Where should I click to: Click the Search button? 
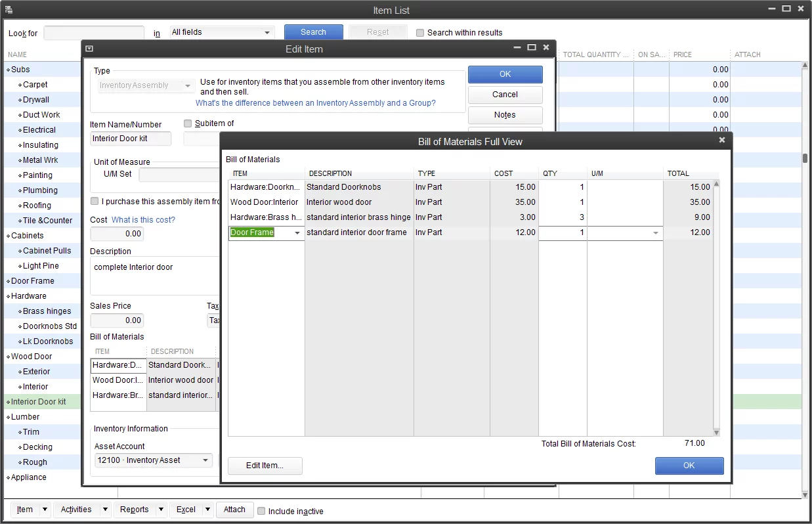click(313, 32)
